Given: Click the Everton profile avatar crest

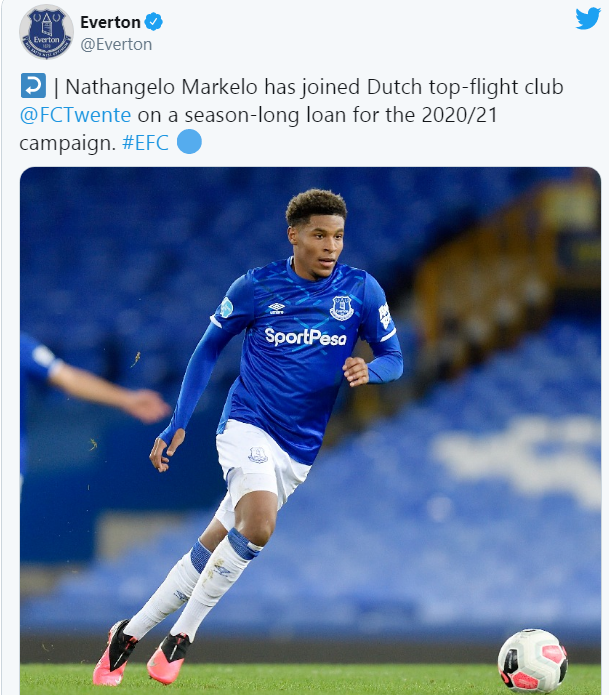Looking at the screenshot, I should (x=46, y=31).
